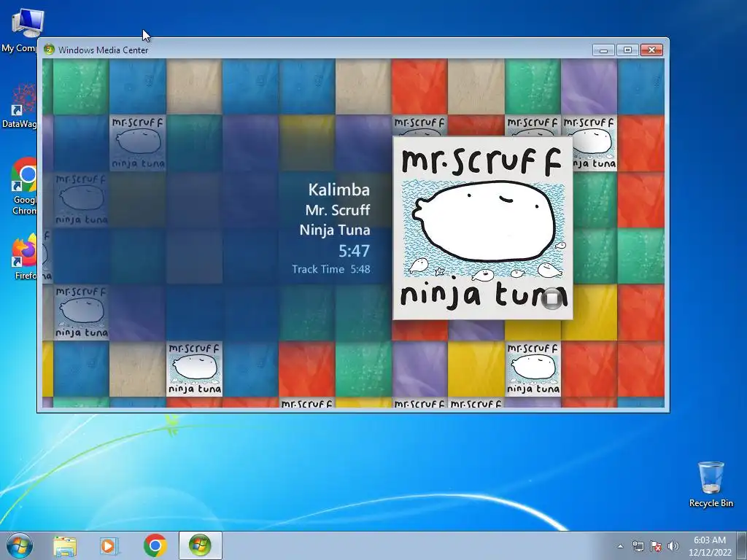747x560 pixels.
Task: Click the large Mr. Scruff Ninja Tuna cover
Action: click(x=483, y=228)
